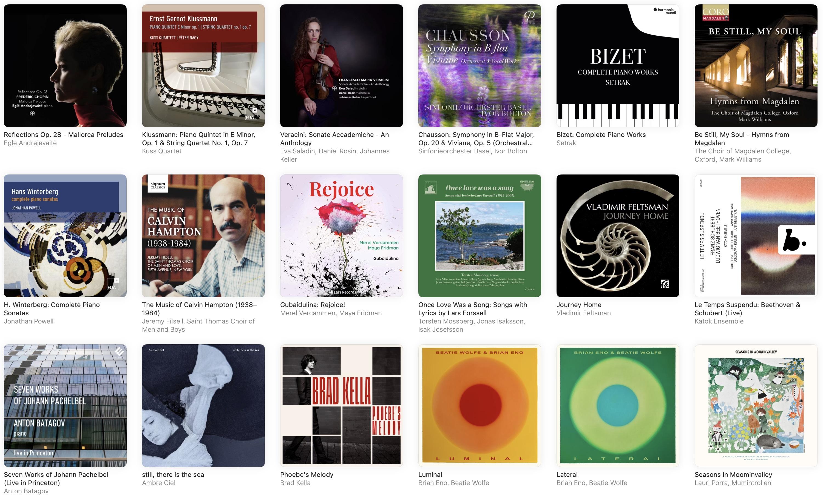This screenshot has width=823, height=504.
Task: Open the Calvin Hampton album cover image
Action: click(x=203, y=236)
